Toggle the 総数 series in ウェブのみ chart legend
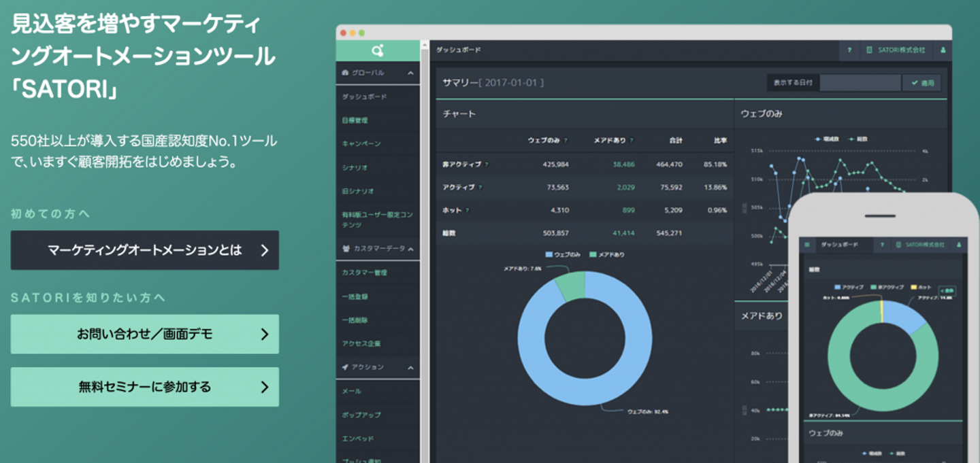980x463 pixels. 858,139
